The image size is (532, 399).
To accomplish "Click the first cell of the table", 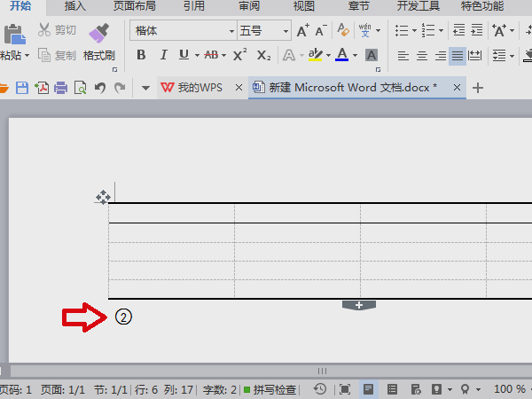I will 171,214.
